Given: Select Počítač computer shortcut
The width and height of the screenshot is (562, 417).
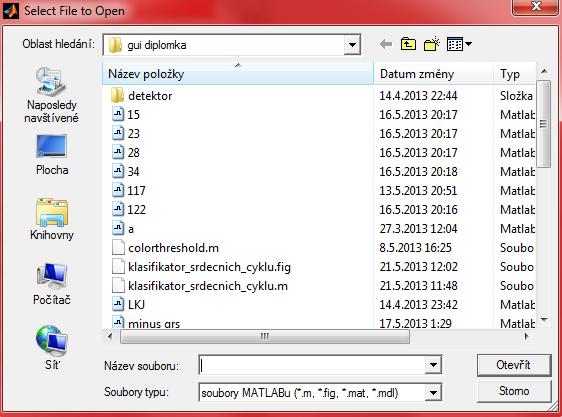Looking at the screenshot, I should pyautogui.click(x=52, y=284).
